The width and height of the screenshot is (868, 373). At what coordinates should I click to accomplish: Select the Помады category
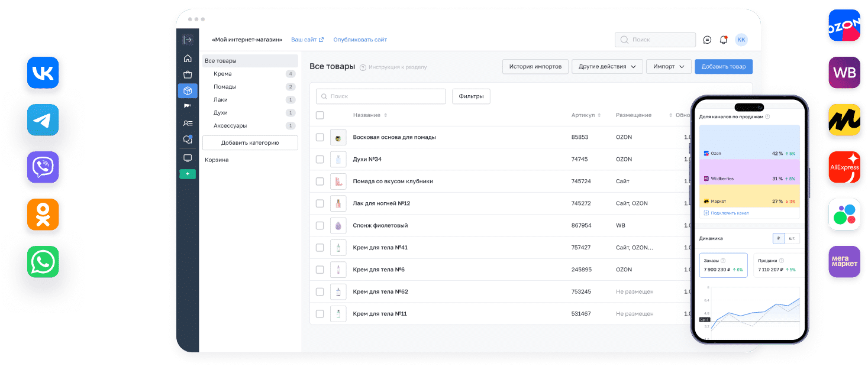(225, 87)
